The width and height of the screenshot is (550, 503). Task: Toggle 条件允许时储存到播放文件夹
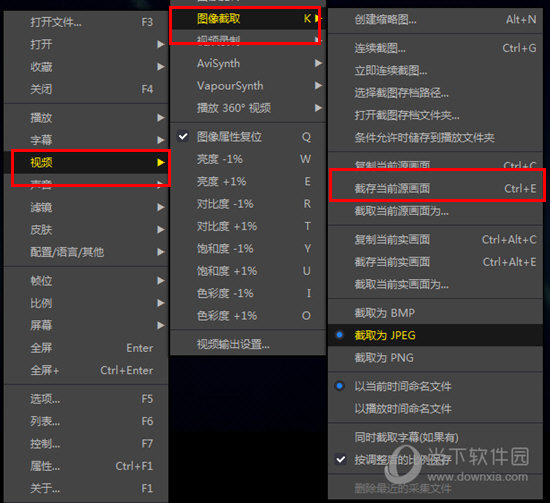[435, 138]
